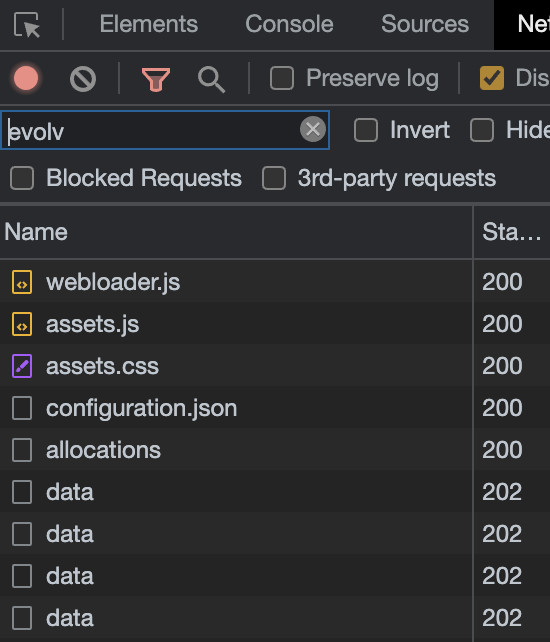Switch to the Elements tab
This screenshot has width=550, height=642.
[x=149, y=24]
